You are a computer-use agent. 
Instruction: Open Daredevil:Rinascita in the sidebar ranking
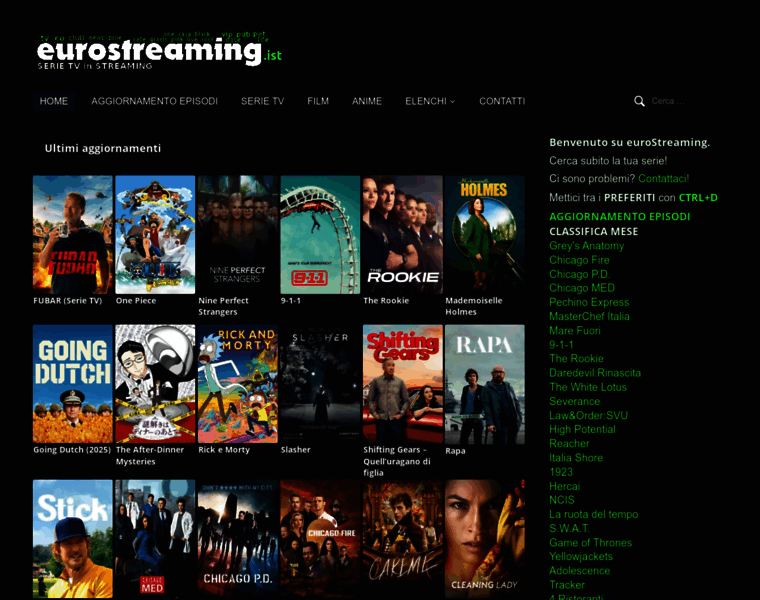595,373
